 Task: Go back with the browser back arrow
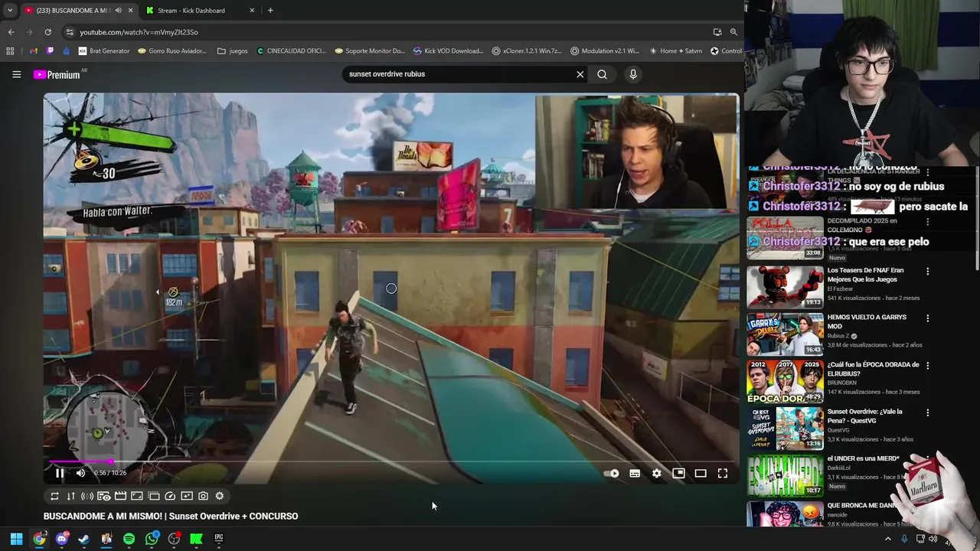(11, 32)
